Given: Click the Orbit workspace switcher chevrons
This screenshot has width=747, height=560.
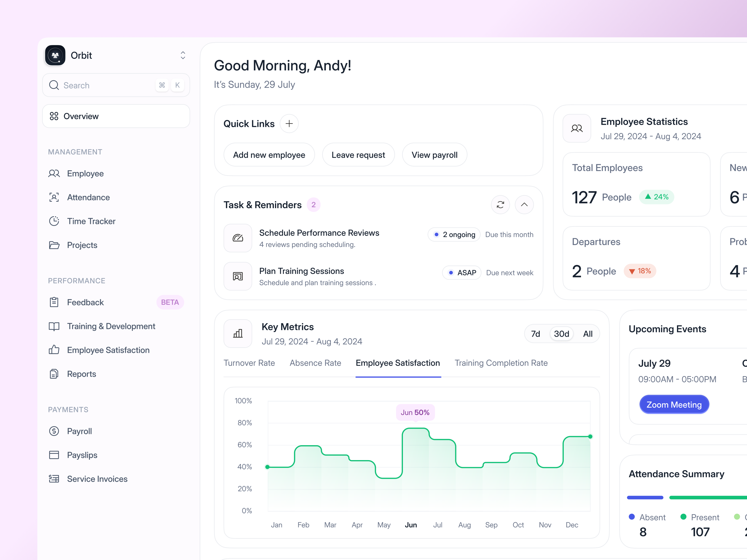Looking at the screenshot, I should tap(183, 55).
